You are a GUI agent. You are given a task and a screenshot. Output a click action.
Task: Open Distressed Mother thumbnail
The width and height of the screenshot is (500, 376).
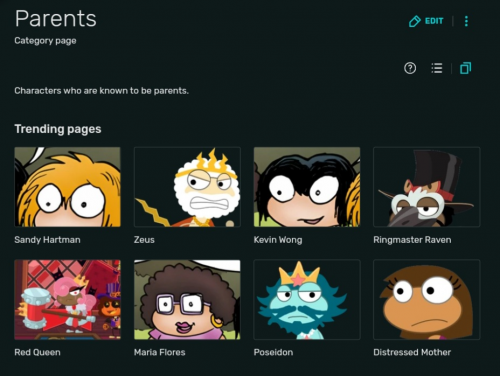point(427,300)
